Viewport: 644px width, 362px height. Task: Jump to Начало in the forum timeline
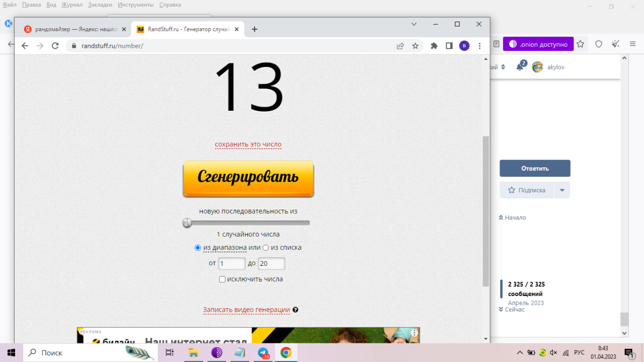[x=512, y=218]
